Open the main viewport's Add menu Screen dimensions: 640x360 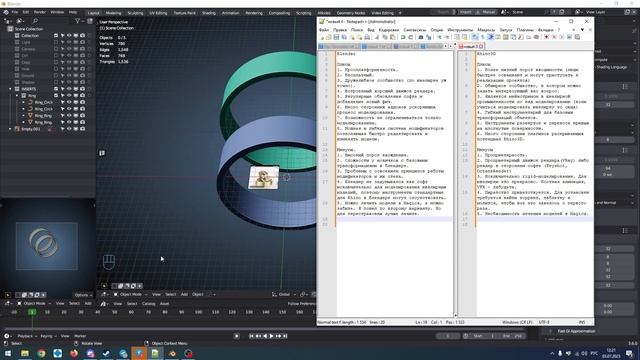[x=184, y=294]
